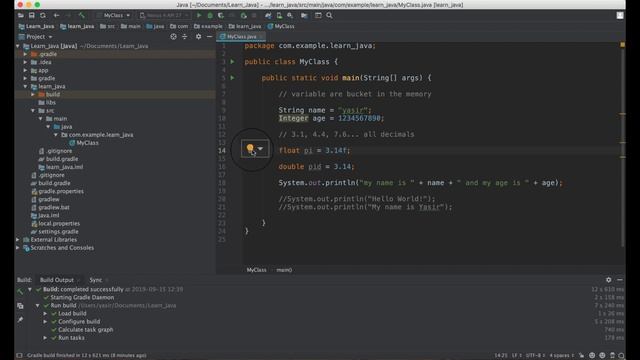Expand the app module folder

[x=25, y=70]
